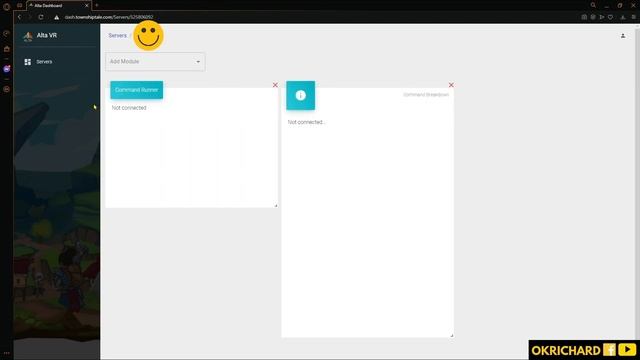
Task: Click the Command Runner resize handle
Action: pos(276,206)
